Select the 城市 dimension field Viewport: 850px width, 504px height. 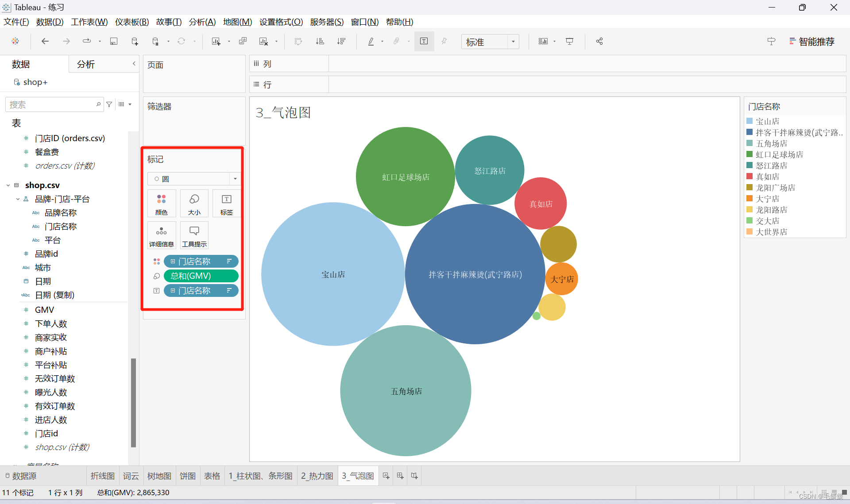tap(43, 268)
